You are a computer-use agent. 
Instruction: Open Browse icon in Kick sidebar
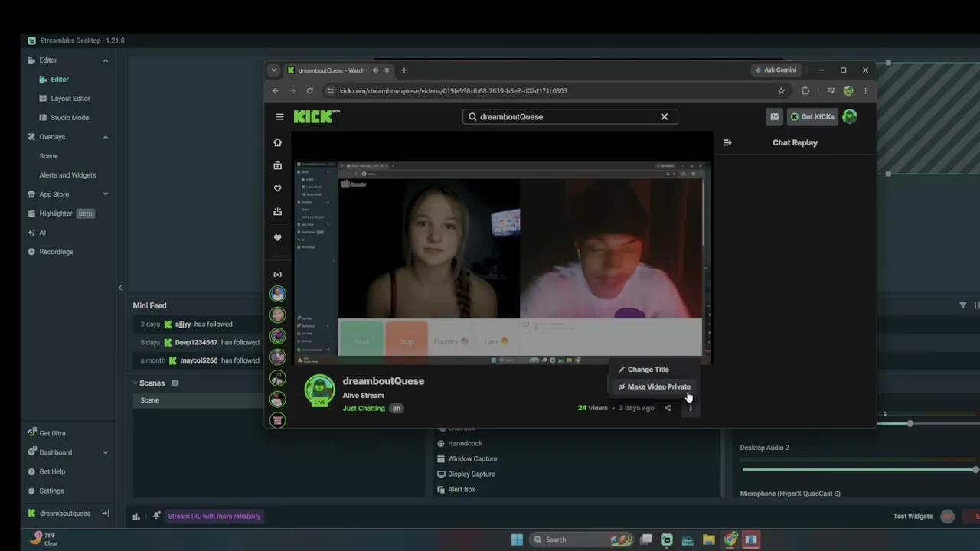coord(277,165)
